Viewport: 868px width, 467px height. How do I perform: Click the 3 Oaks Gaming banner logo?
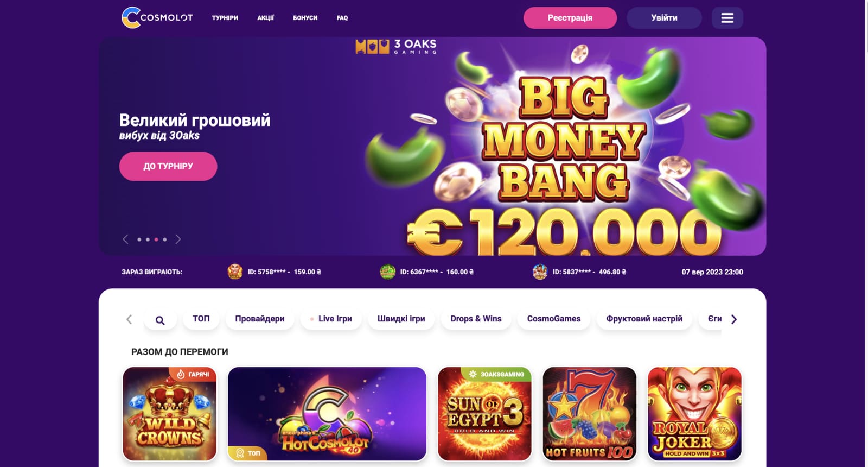pos(396,47)
